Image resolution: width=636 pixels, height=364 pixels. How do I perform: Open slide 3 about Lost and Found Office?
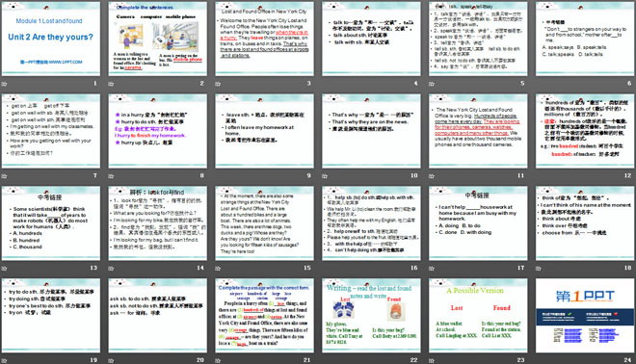coord(264,39)
